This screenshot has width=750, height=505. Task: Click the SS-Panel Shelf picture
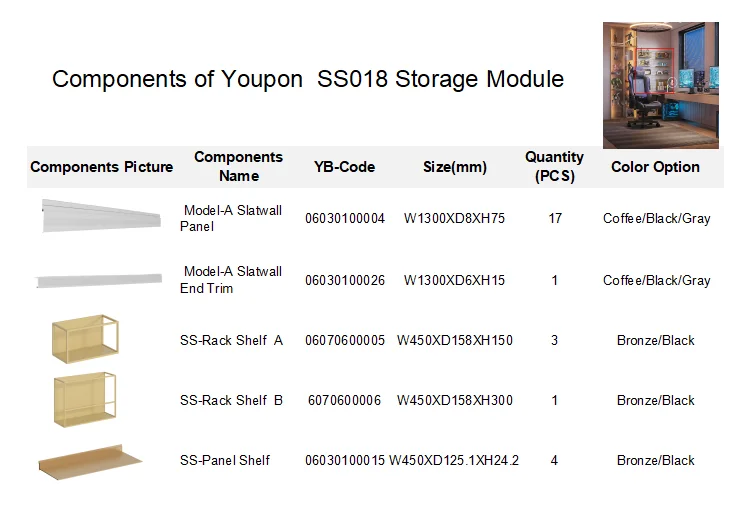click(90, 460)
